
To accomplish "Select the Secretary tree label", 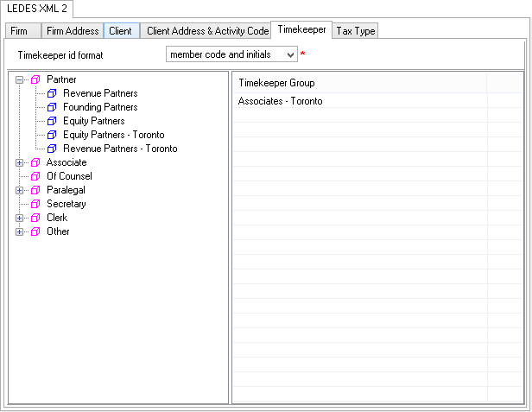I will [x=66, y=204].
